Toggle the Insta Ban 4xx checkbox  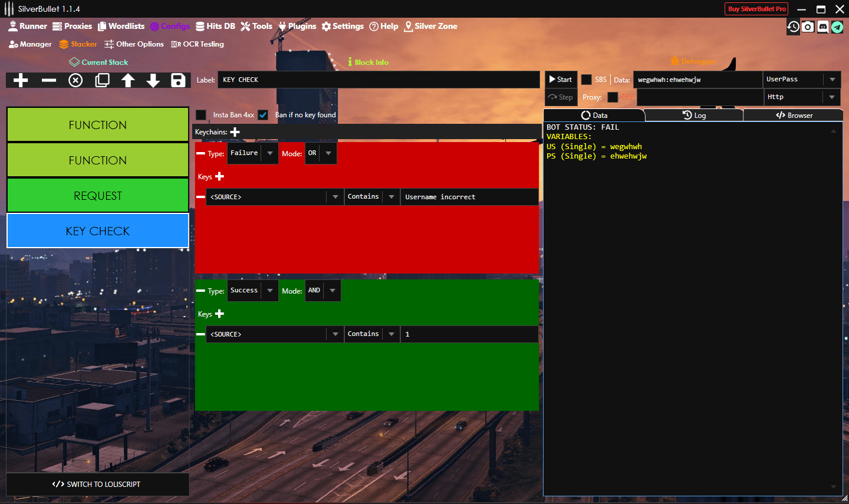coord(201,115)
